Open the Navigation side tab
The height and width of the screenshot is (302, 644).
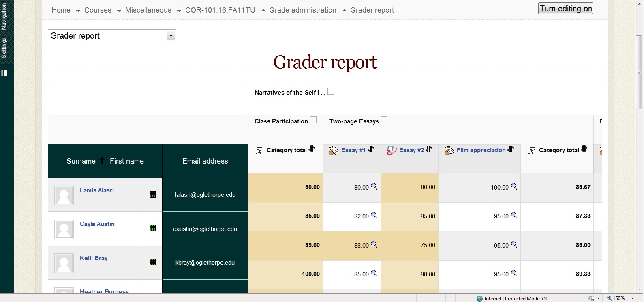(4, 16)
